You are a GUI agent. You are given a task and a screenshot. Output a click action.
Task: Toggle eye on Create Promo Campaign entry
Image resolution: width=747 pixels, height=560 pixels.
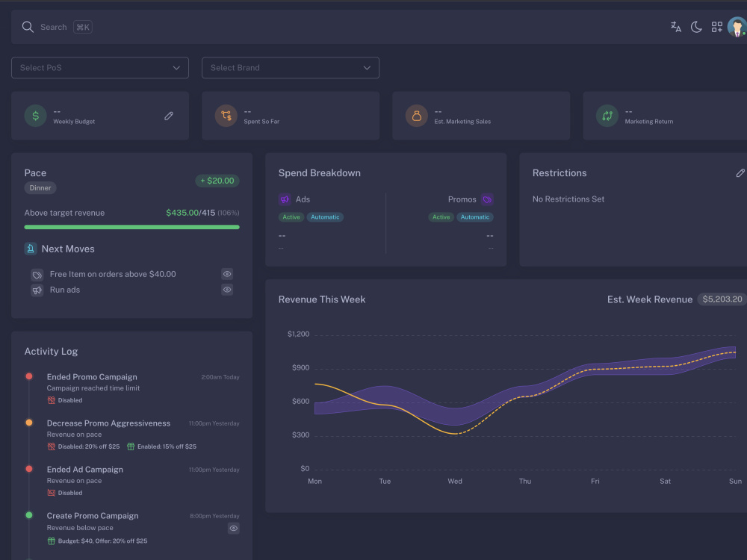pos(233,528)
